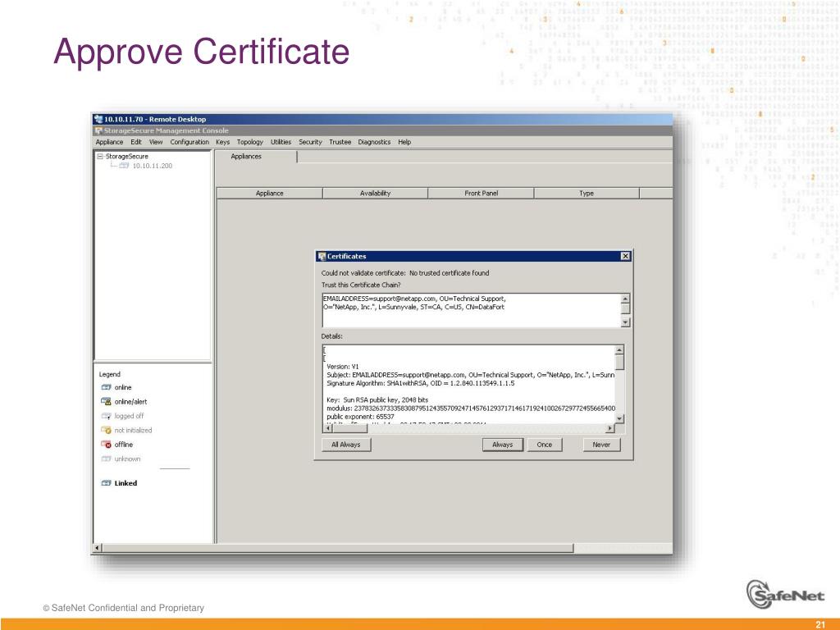
Task: Click main window horizontal scrollbar left arrow
Action: point(98,548)
